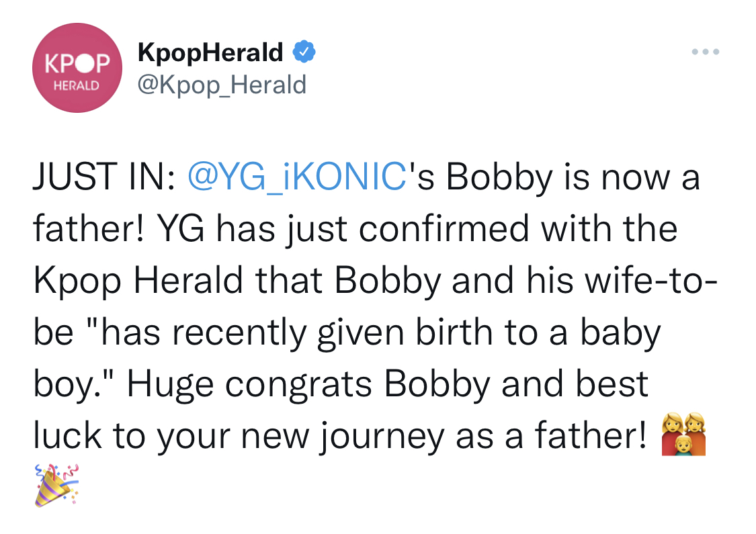Click the blue verified checkmark badge

click(304, 52)
